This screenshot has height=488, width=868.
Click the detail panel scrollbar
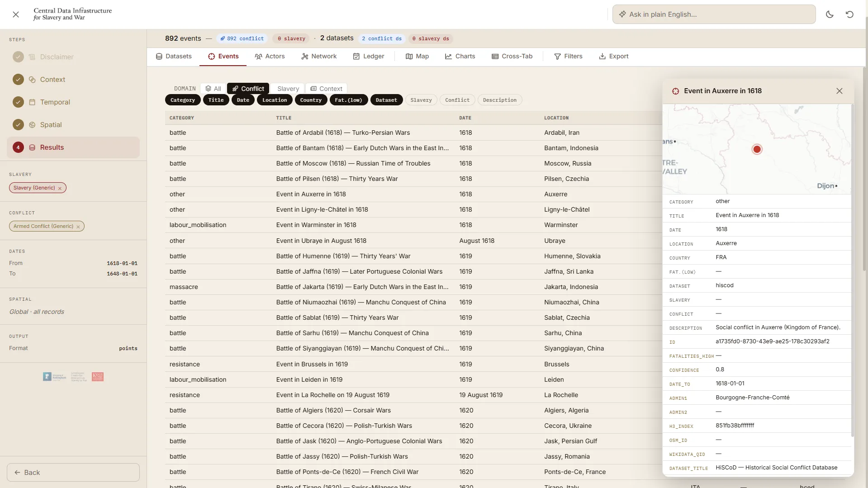(852, 270)
